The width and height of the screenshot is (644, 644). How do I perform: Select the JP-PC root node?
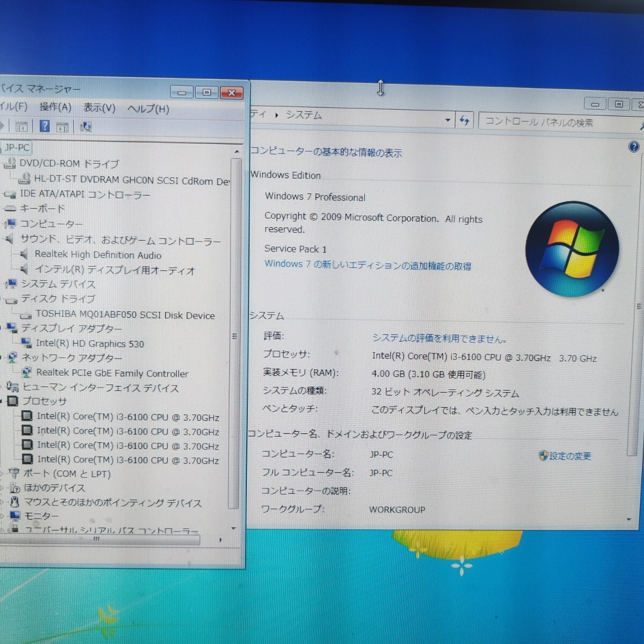coord(17,147)
